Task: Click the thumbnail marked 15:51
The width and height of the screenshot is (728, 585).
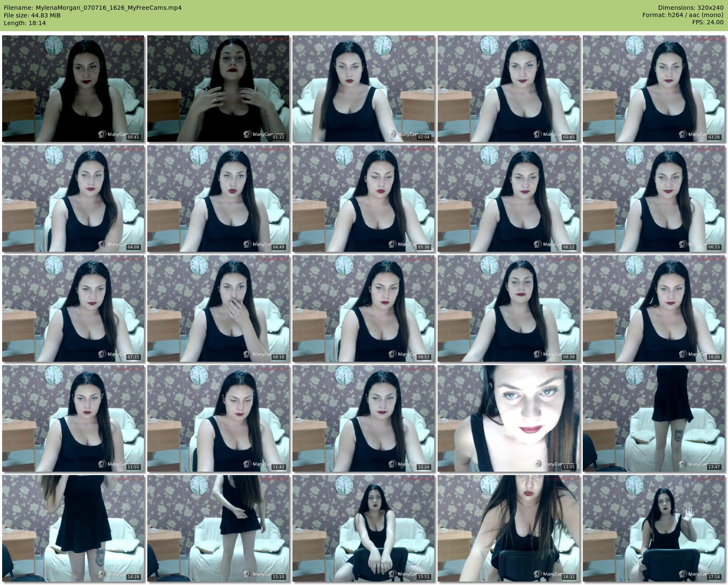Action: click(x=363, y=528)
